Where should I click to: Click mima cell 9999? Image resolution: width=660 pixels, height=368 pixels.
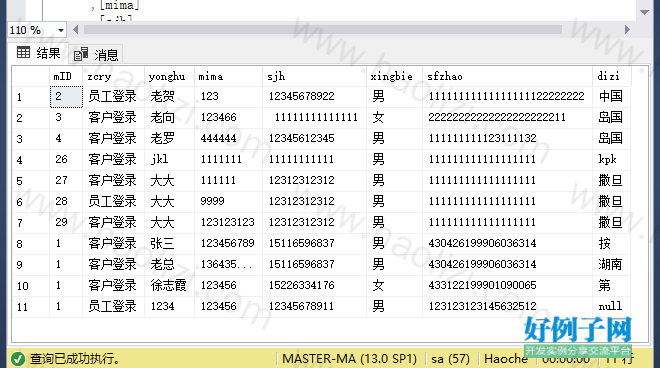(x=229, y=202)
